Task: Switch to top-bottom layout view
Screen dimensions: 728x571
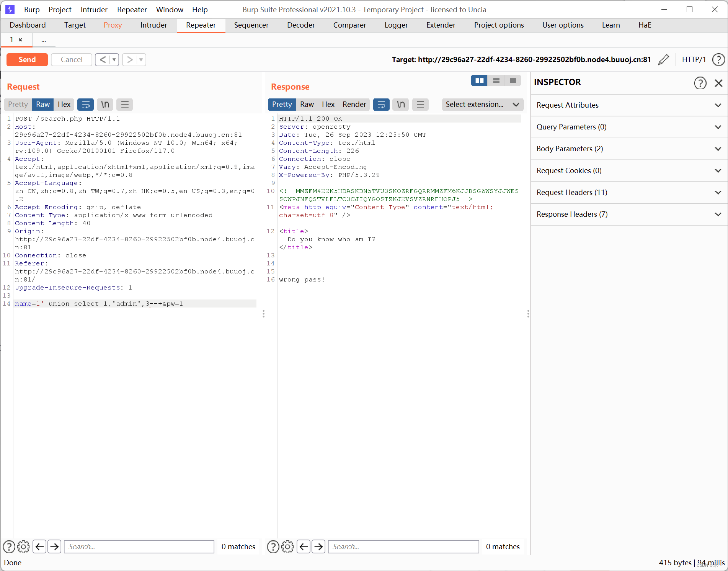Action: (x=496, y=80)
